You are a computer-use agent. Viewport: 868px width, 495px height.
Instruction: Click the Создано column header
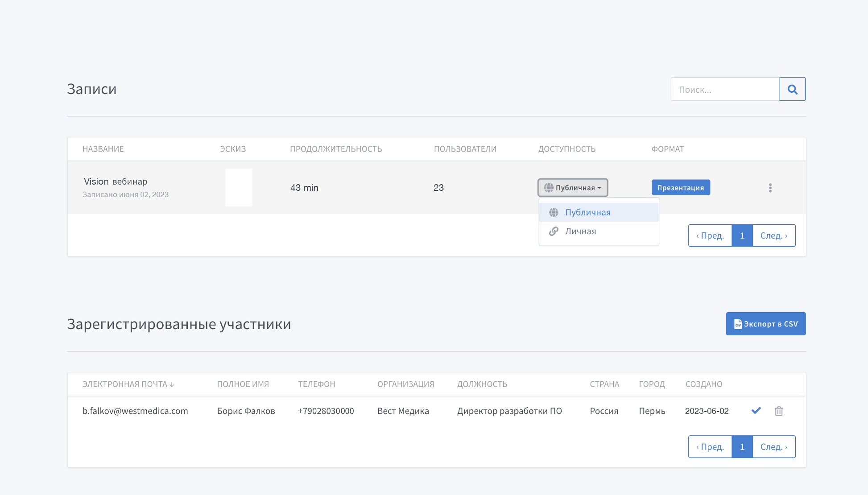tap(704, 384)
